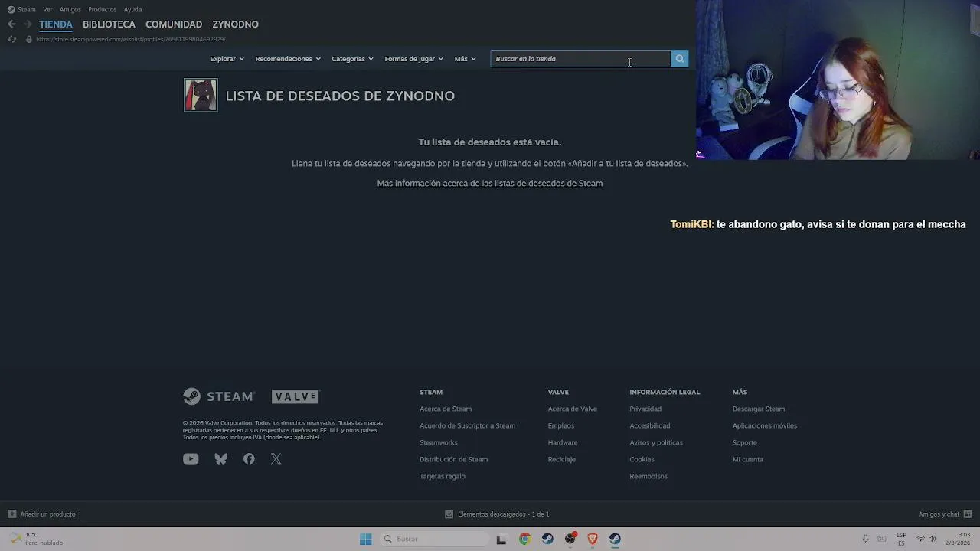This screenshot has width=980, height=551.
Task: Click the downloads icon in the bottom bar
Action: click(449, 514)
